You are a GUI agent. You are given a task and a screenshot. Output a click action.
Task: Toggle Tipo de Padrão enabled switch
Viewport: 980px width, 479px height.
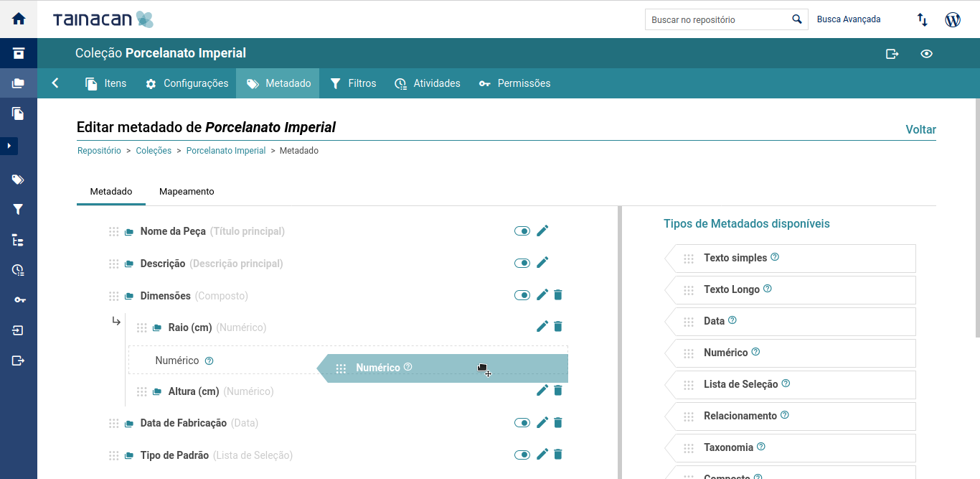click(x=522, y=455)
